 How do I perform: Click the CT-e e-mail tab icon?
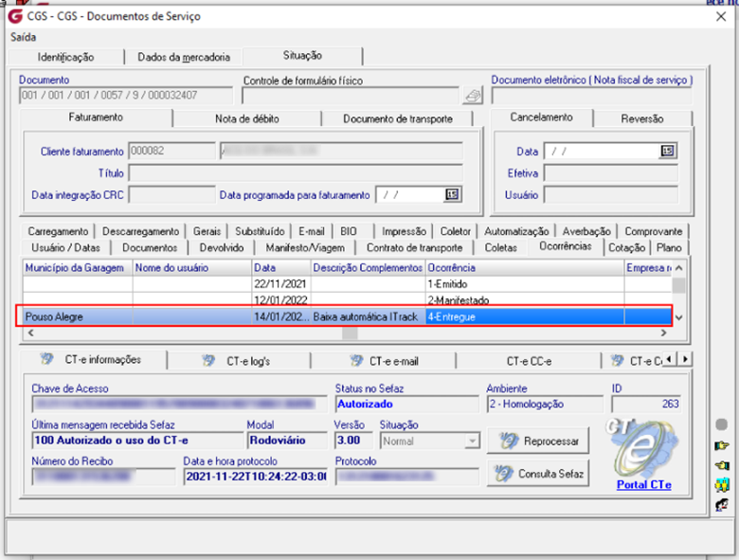pos(356,361)
